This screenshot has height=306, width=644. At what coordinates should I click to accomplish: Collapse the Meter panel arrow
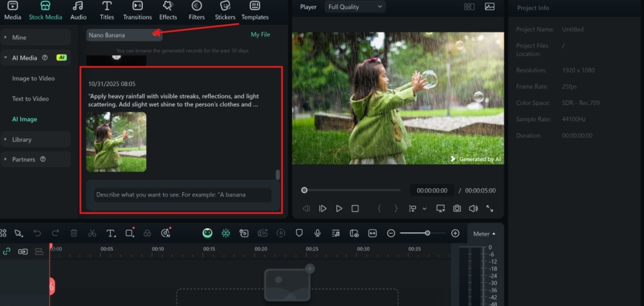click(x=494, y=233)
